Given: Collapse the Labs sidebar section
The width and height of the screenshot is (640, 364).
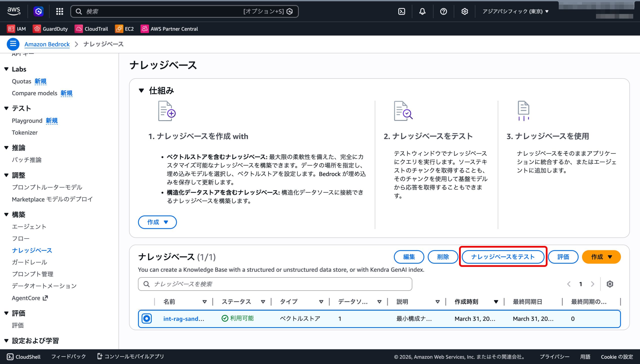Looking at the screenshot, I should click(x=6, y=69).
